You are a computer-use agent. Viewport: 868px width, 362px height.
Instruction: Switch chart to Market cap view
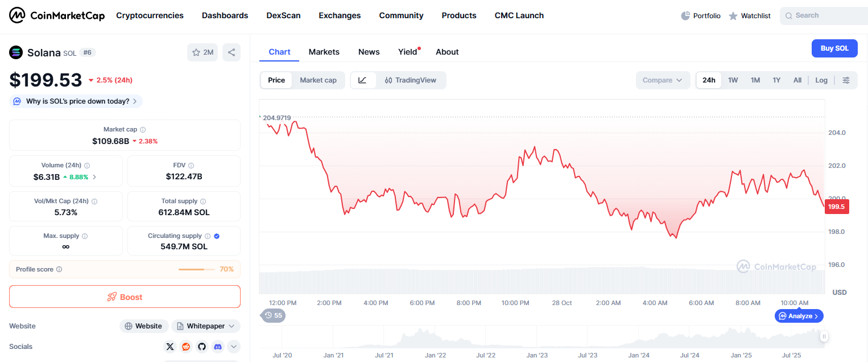[x=318, y=80]
